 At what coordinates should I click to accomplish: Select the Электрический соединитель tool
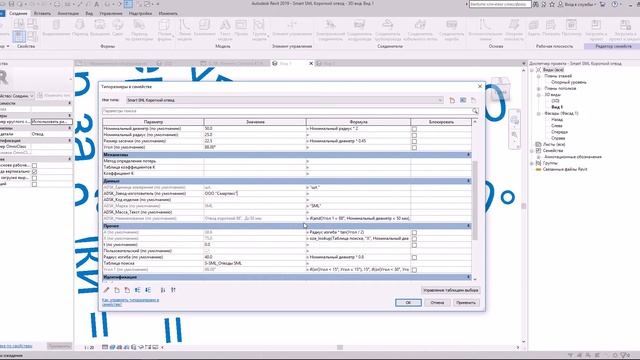coord(330,29)
